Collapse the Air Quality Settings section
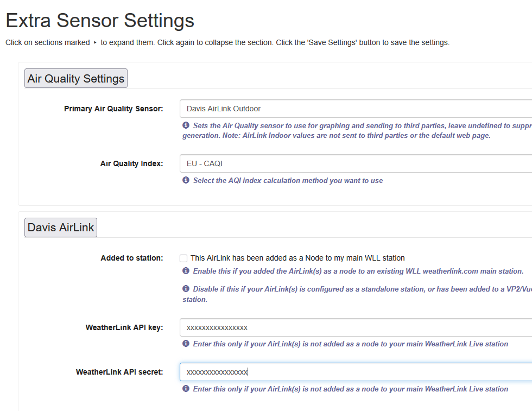Screen dimensions: 532x411 pyautogui.click(x=76, y=78)
